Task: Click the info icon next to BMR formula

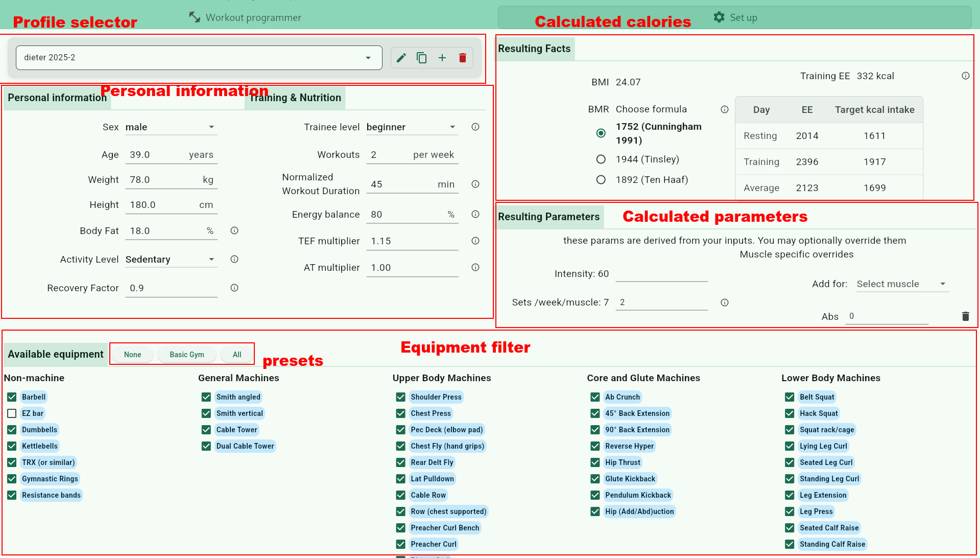Action: [724, 109]
